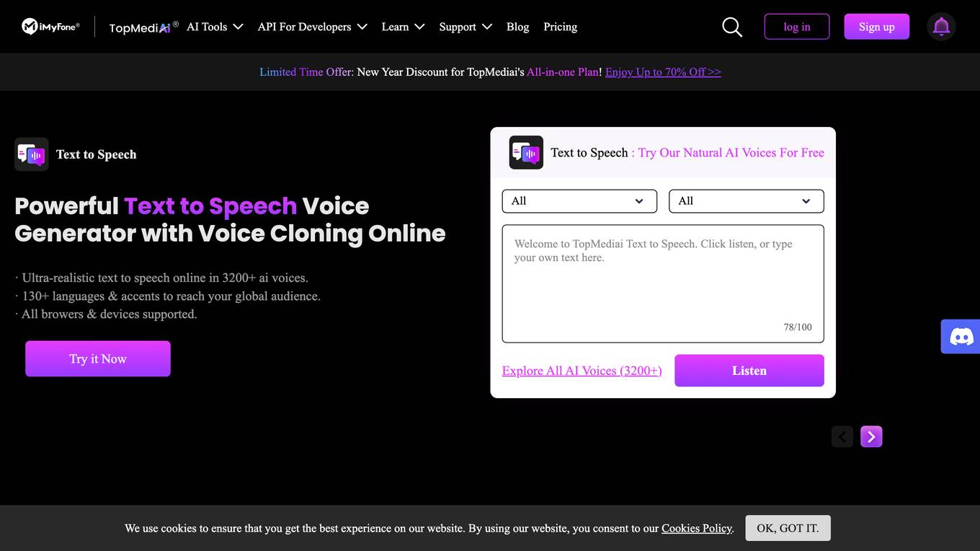Viewport: 980px width, 551px height.
Task: Open the Pricing page
Action: pos(560,27)
